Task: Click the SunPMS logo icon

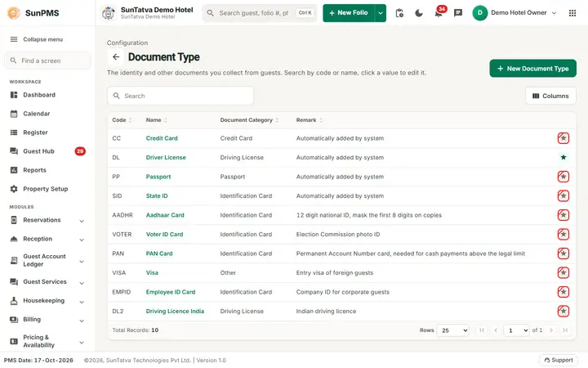Action: (14, 13)
